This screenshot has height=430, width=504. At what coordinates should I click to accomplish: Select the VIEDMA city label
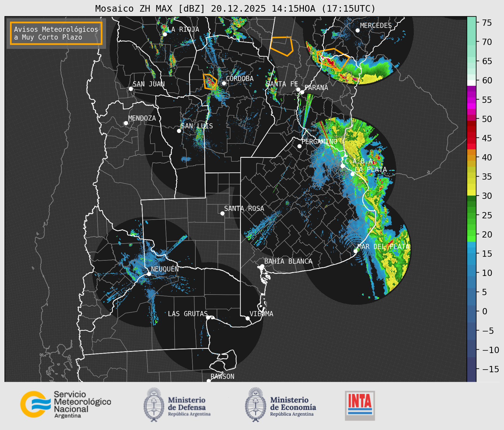point(261,314)
